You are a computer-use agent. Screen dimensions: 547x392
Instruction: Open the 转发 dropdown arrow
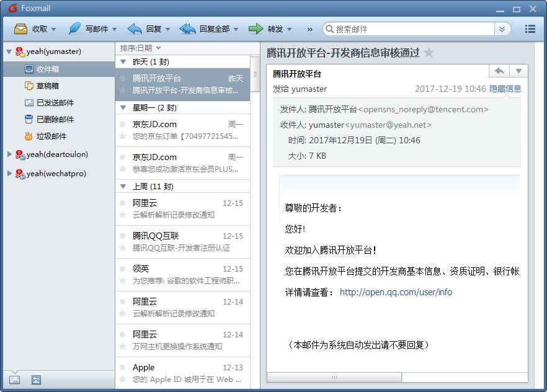click(x=289, y=29)
